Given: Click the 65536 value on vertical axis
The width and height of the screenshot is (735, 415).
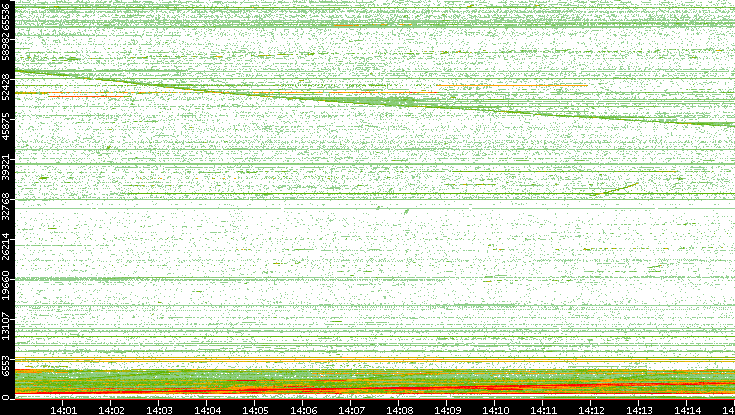Looking at the screenshot, I should [x=8, y=20].
